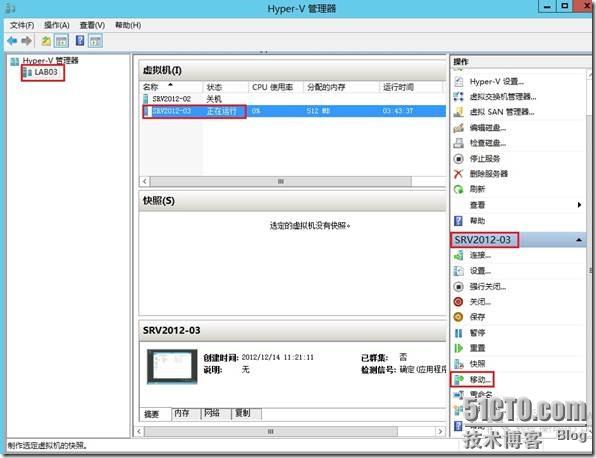Open the 操作(A) menu

[x=57, y=25]
